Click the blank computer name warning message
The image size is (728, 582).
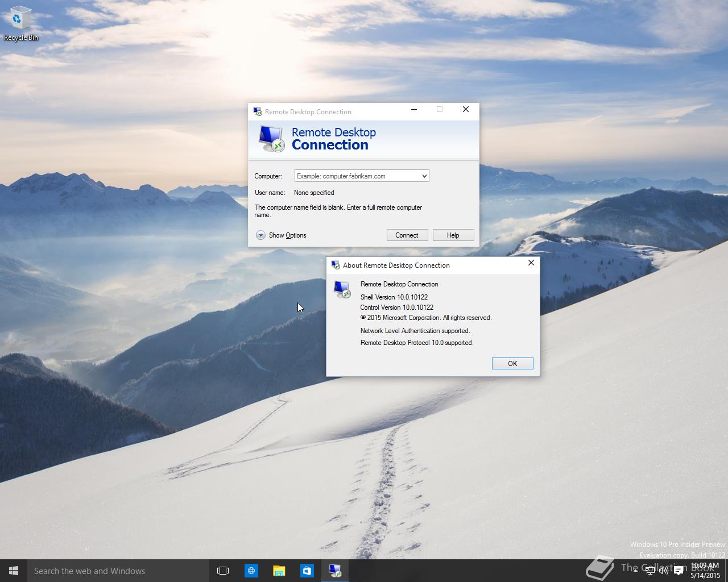coord(338,211)
